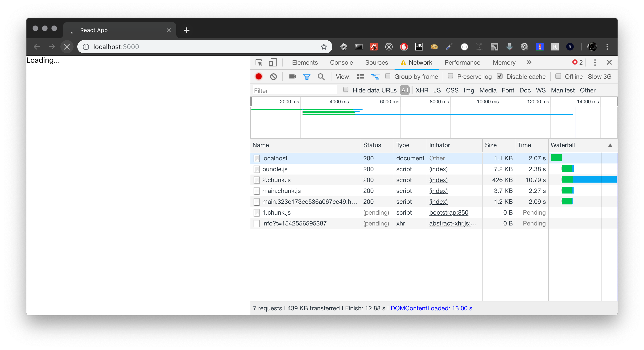Switch to the Console panel
The image size is (644, 350).
pos(342,62)
